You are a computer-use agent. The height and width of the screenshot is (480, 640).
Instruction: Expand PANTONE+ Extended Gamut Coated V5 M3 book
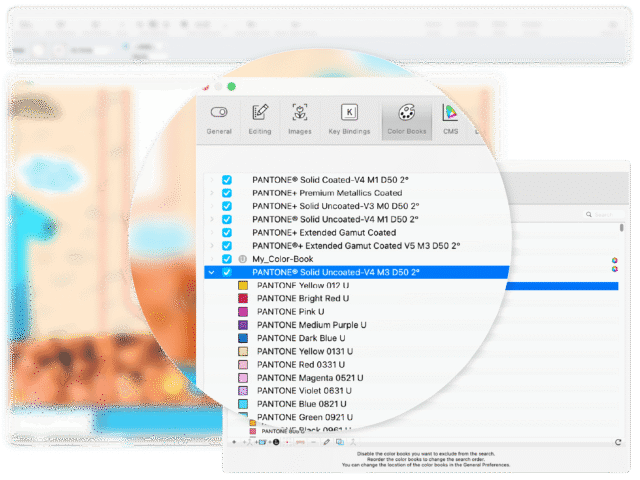coord(212,246)
